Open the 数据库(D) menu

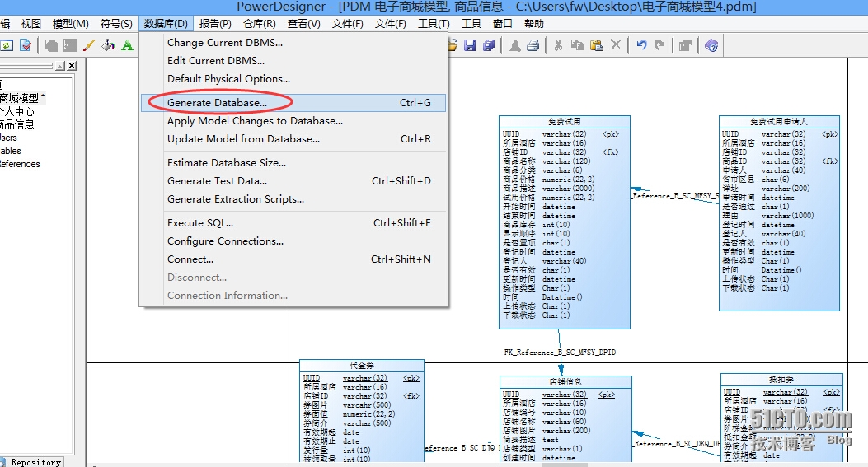pyautogui.click(x=166, y=24)
